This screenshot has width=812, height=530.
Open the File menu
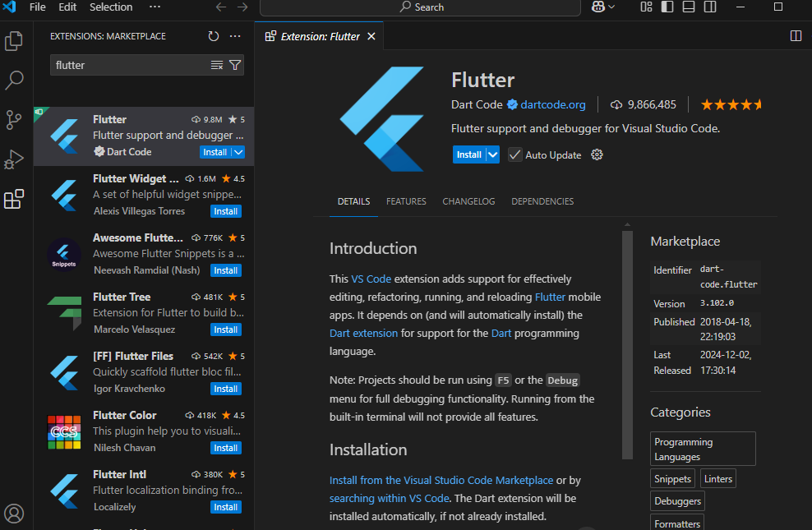click(37, 7)
